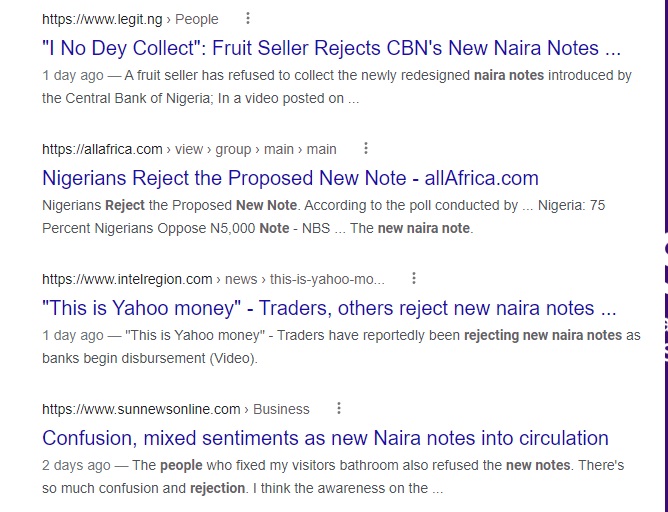Open the "This is Yahoo money" traders article
The height and width of the screenshot is (512, 668).
click(x=329, y=308)
